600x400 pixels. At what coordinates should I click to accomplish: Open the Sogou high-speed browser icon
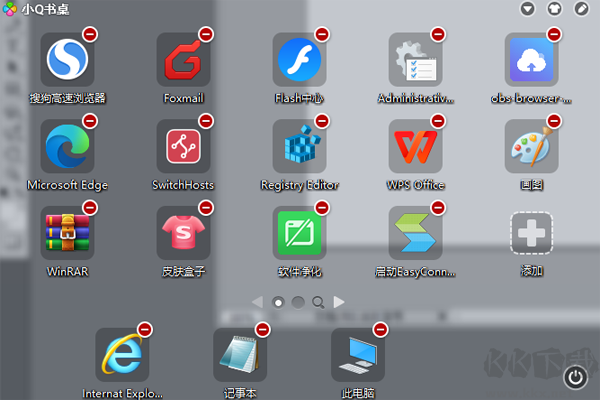tap(67, 59)
